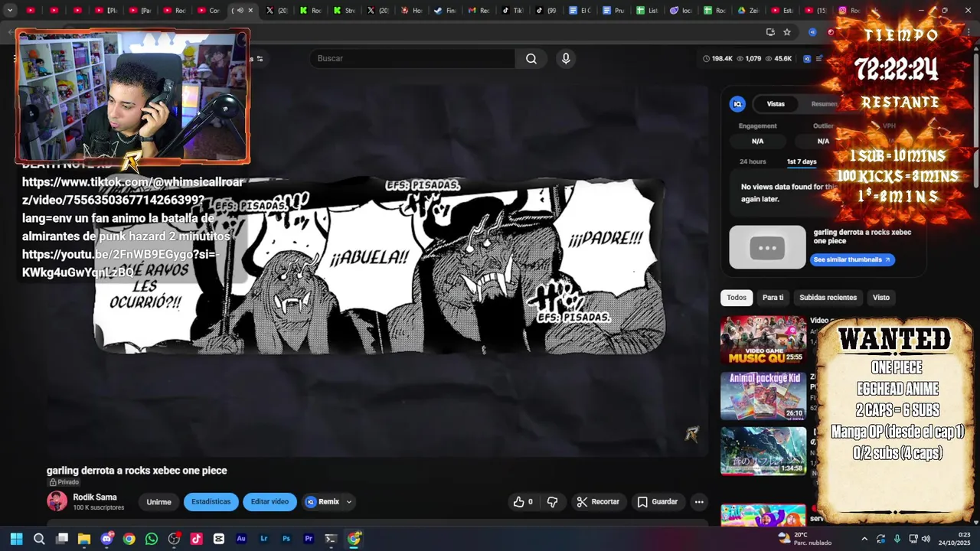Open Rodik Sama channel avatar
Image resolution: width=980 pixels, height=551 pixels.
57,501
